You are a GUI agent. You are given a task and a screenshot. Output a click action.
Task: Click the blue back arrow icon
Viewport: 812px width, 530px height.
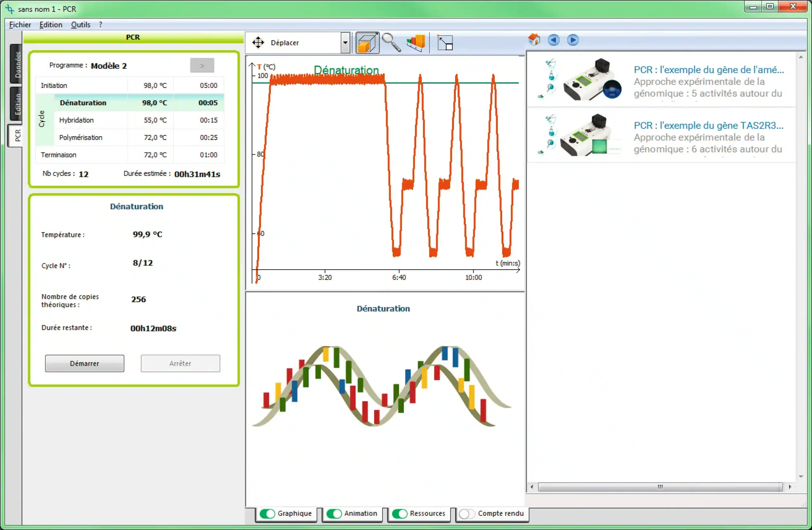tap(553, 40)
